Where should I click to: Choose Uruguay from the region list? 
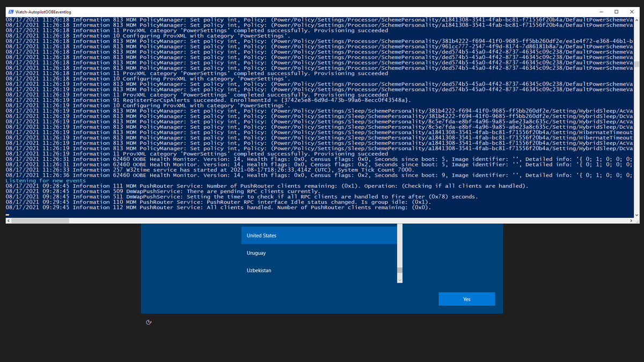[319, 253]
